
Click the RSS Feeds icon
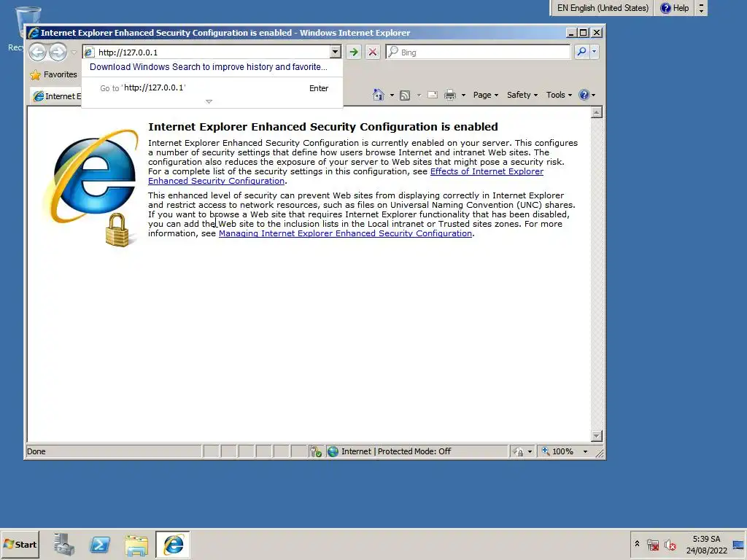404,96
